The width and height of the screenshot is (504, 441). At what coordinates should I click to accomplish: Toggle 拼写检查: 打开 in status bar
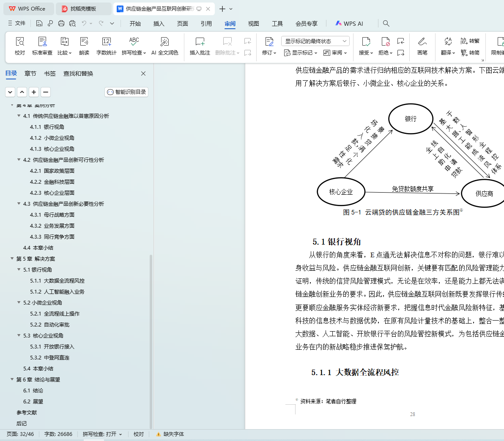[102, 434]
